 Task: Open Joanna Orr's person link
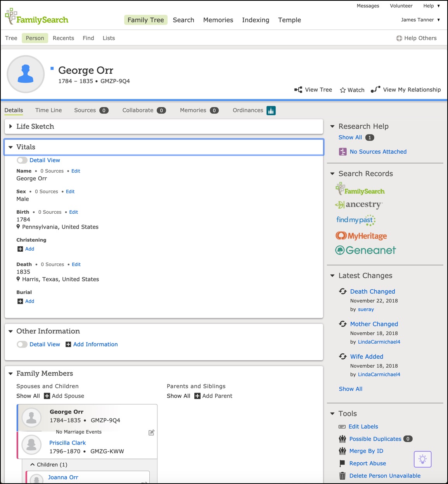(63, 477)
